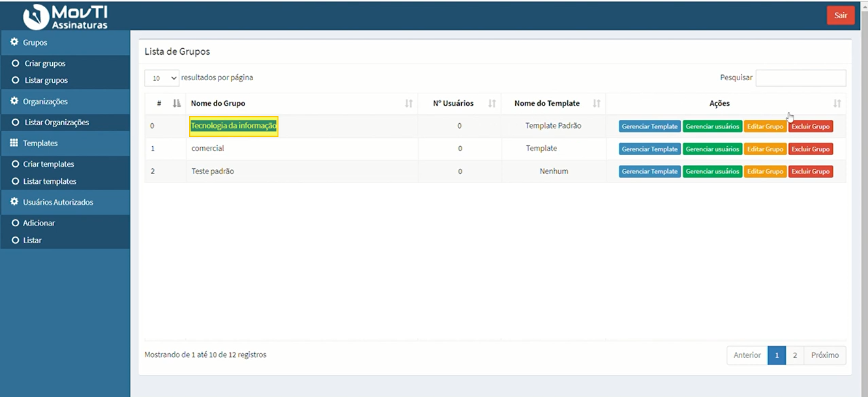Open Listar Organizações in sidebar
Screen dimensions: 868x397
coord(57,122)
